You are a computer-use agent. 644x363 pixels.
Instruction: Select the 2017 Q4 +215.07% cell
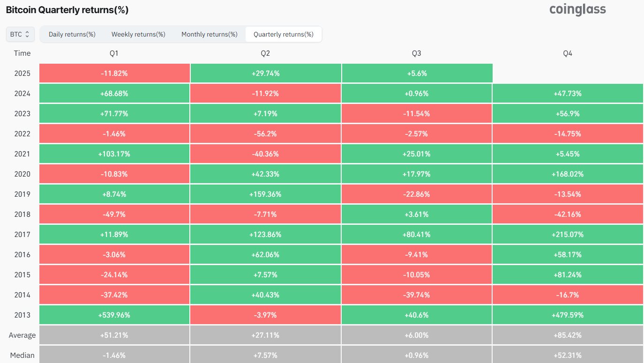568,235
